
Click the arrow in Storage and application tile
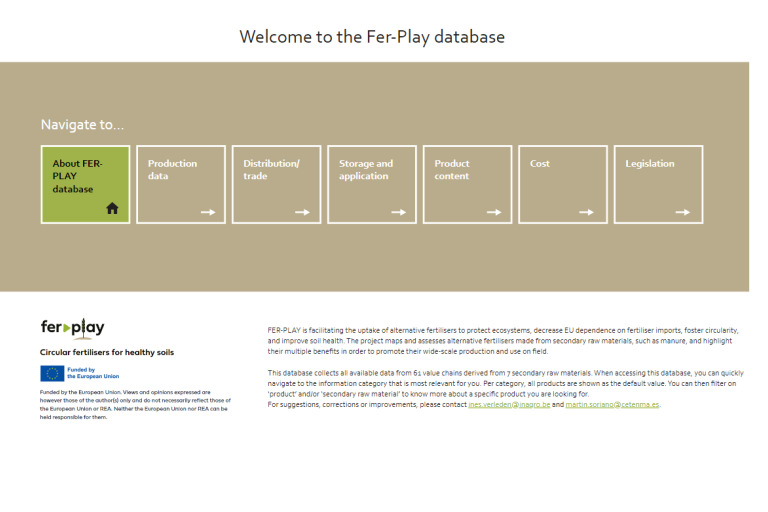(399, 212)
